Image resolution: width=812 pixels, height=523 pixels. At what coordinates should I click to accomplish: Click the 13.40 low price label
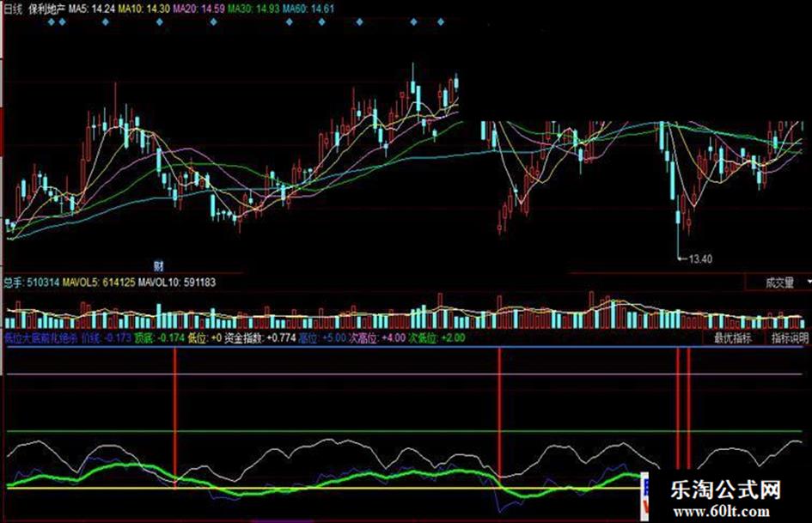[x=700, y=258]
